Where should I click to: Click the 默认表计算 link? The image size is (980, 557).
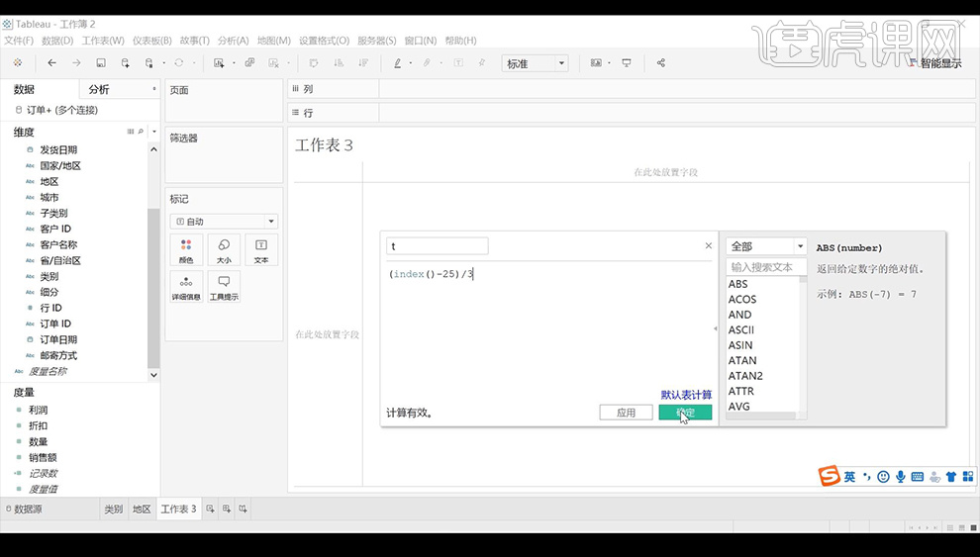click(686, 395)
